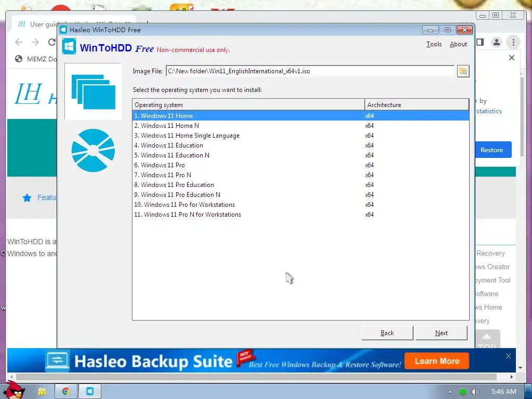The image size is (532, 399).
Task: Click the Back button
Action: [x=387, y=333]
